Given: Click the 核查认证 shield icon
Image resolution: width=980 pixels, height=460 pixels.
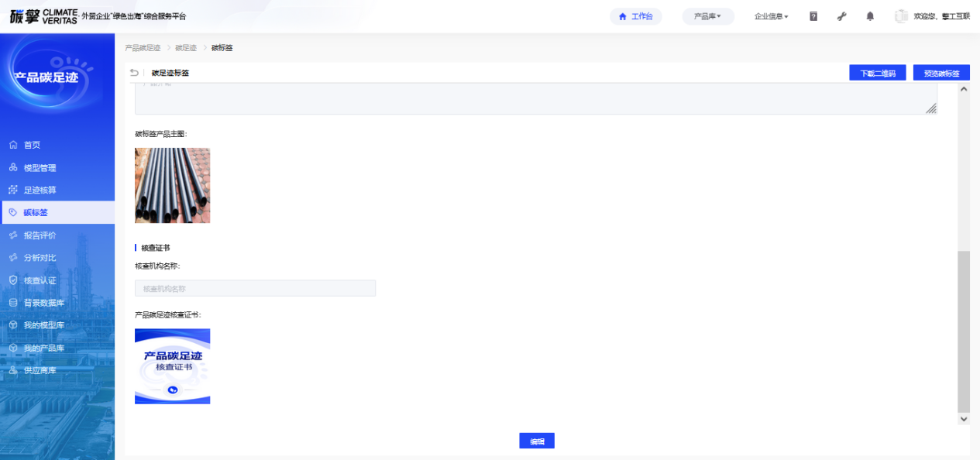Looking at the screenshot, I should (13, 280).
